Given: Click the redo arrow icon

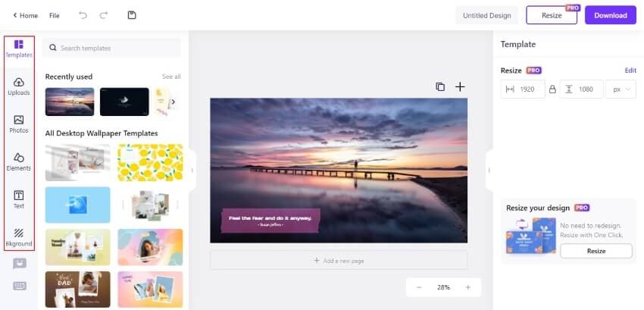Looking at the screenshot, I should [x=104, y=15].
